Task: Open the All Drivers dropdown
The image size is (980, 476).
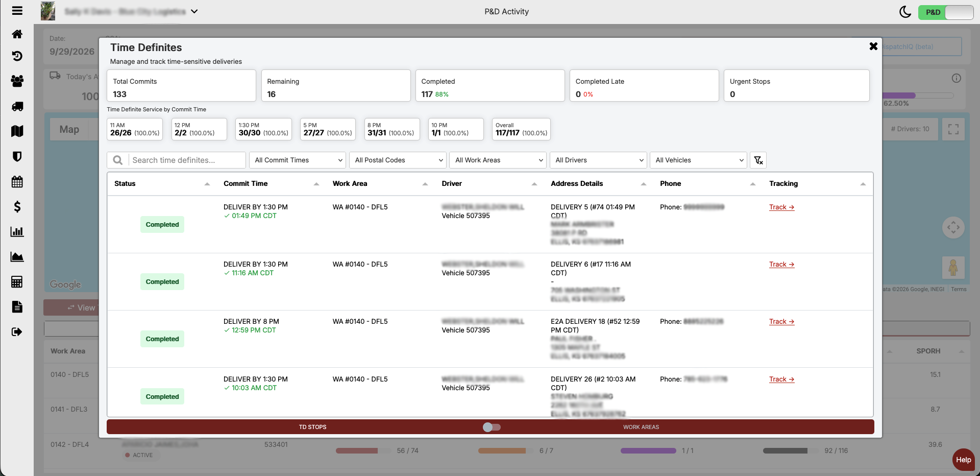Action: point(598,160)
